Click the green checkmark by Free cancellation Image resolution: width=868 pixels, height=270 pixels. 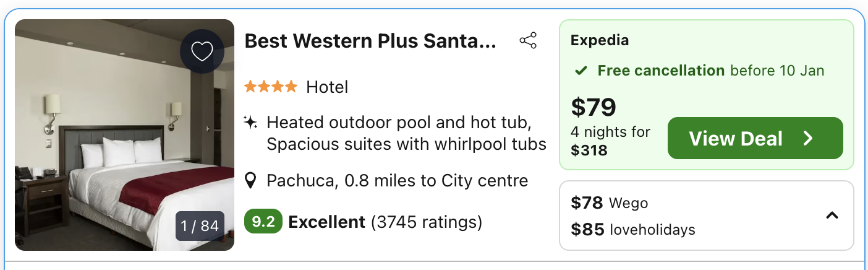coord(581,71)
